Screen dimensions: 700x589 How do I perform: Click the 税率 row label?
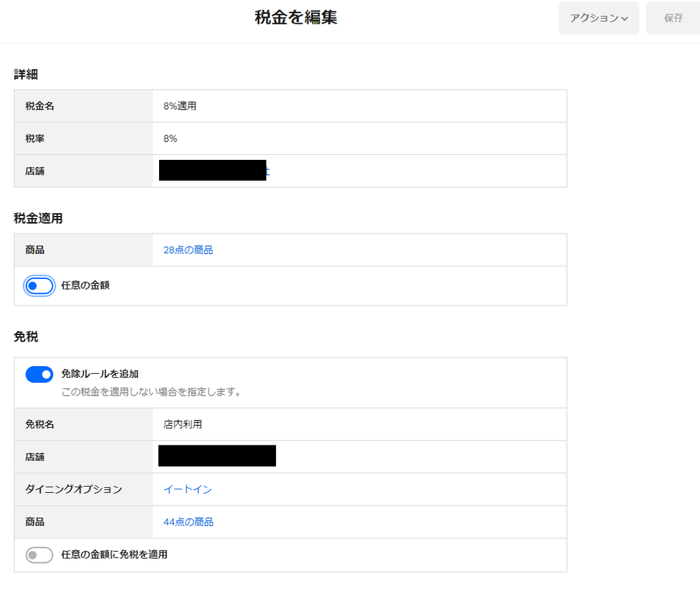35,139
